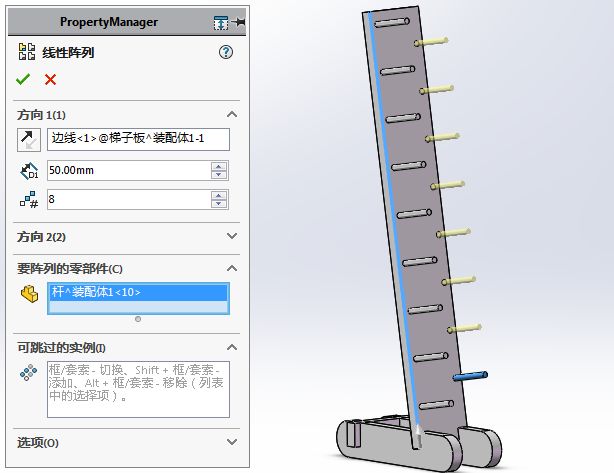This screenshot has height=473, width=614.
Task: Expand the 选项(O) section
Action: point(232,442)
